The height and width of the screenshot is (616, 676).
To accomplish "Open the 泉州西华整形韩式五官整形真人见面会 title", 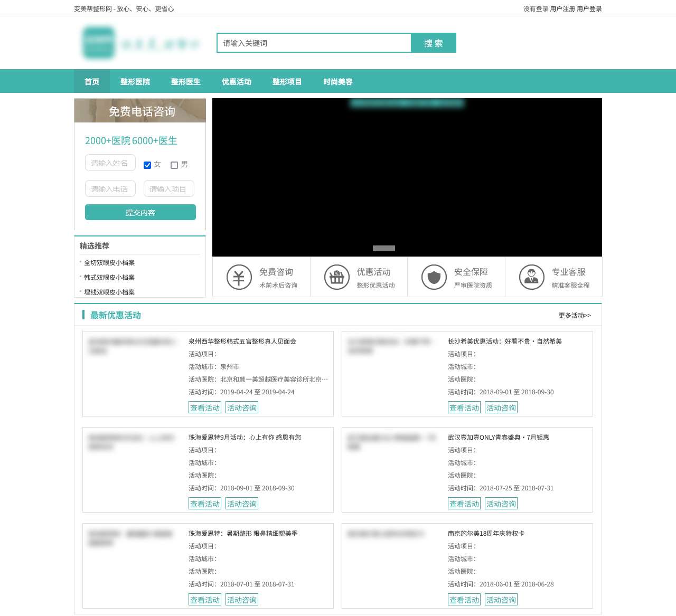I will 242,341.
